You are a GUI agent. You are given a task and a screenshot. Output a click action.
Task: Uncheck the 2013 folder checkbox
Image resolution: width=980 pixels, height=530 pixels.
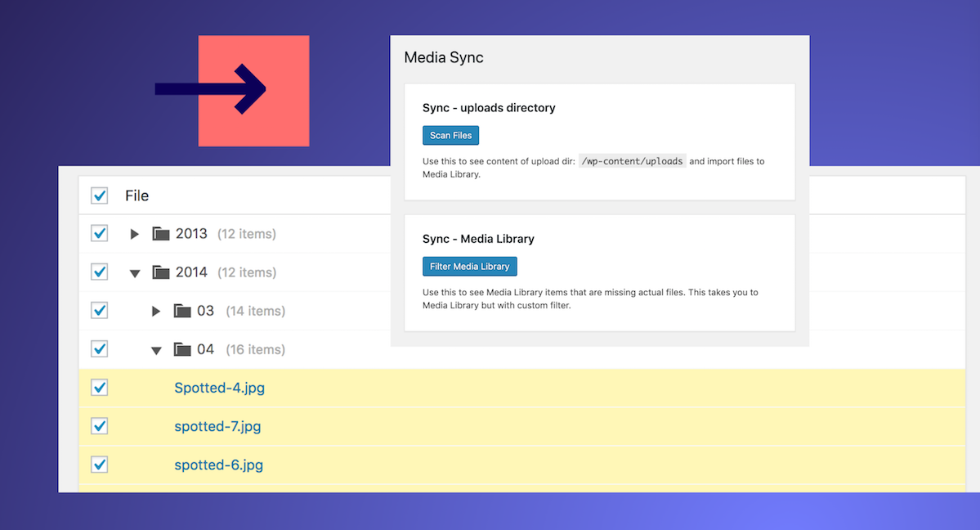click(x=100, y=233)
